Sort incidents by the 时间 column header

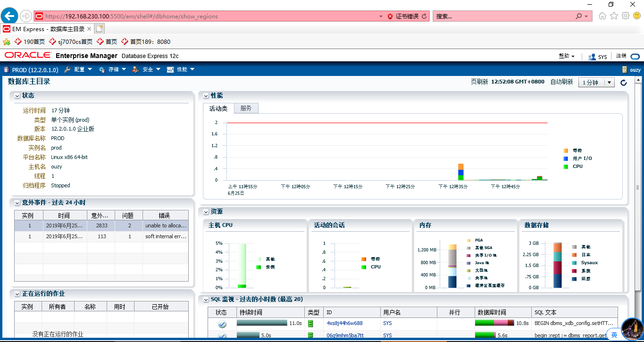(x=64, y=216)
